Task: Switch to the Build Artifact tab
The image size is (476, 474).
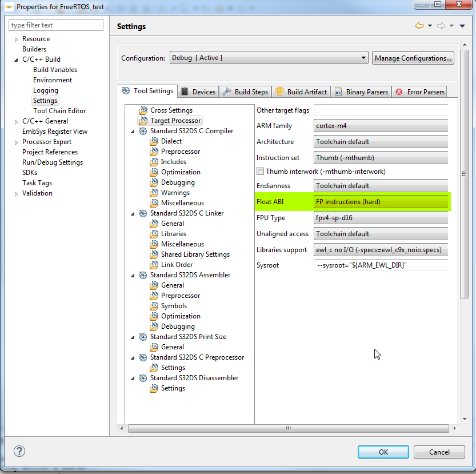Action: point(301,91)
